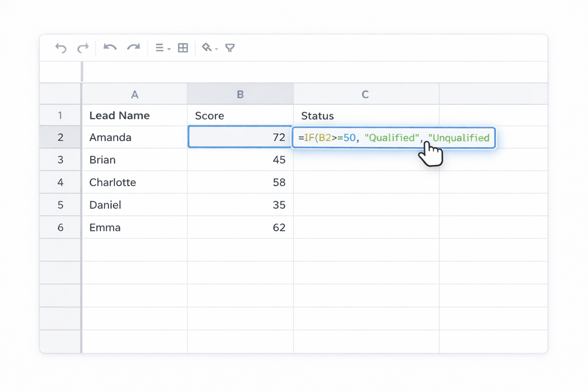The image size is (588, 392).
Task: Click the thin-lined undo arrow icon
Action: 61,48
